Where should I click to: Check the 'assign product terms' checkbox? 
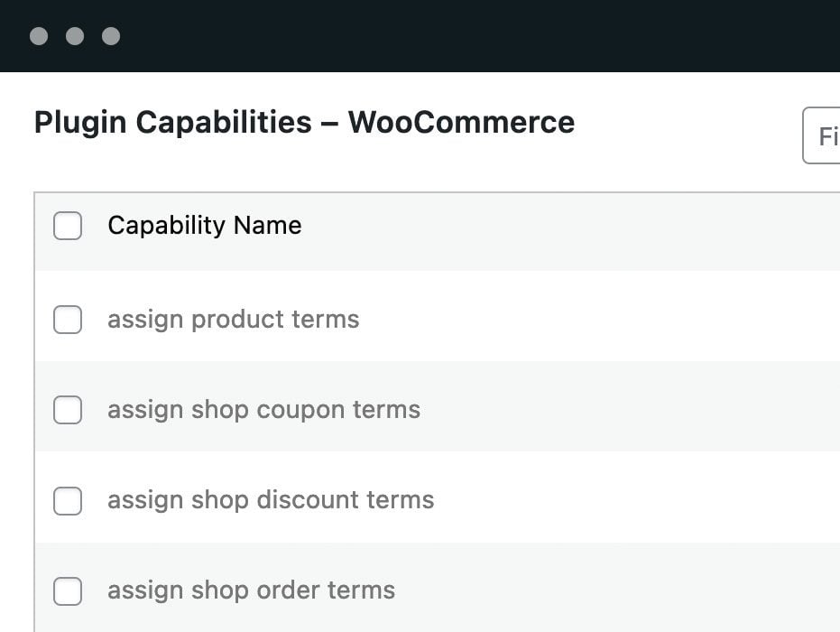pos(68,320)
